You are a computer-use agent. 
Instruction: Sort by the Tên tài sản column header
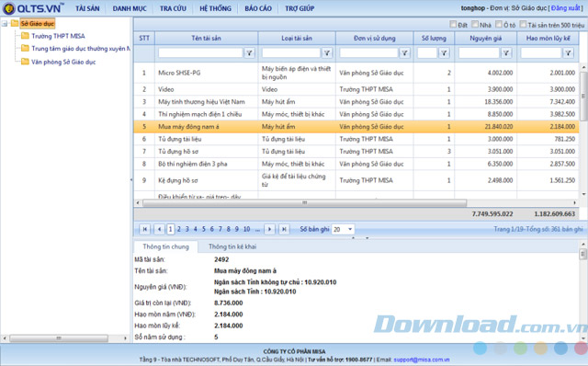coord(206,38)
